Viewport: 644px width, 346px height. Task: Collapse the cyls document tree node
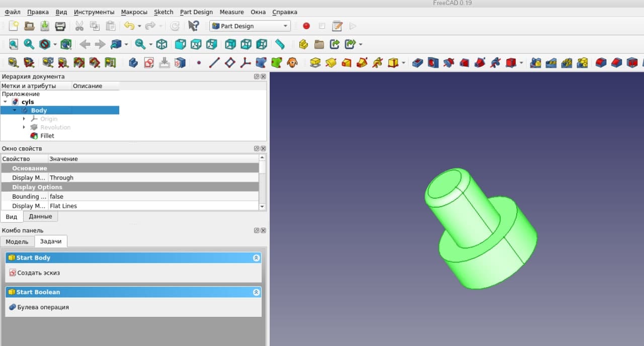(6, 102)
